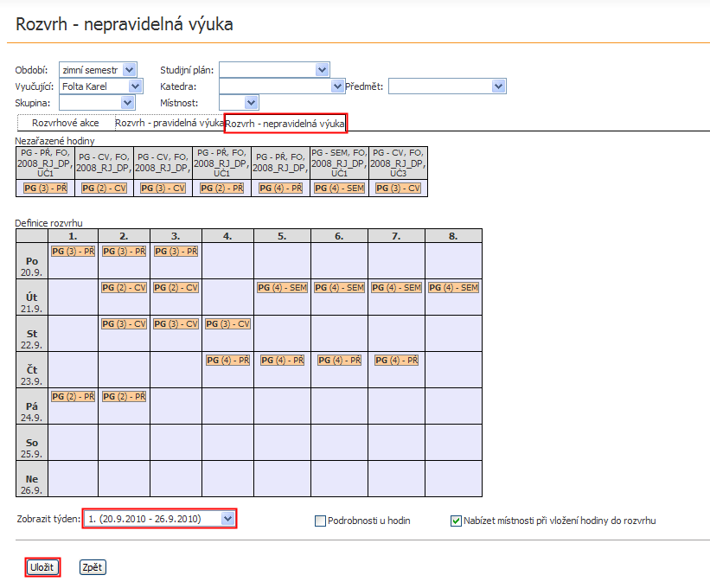The image size is (710, 588).
Task: Select the Rozvrh - nepravidelná výuka tab
Action: (285, 124)
